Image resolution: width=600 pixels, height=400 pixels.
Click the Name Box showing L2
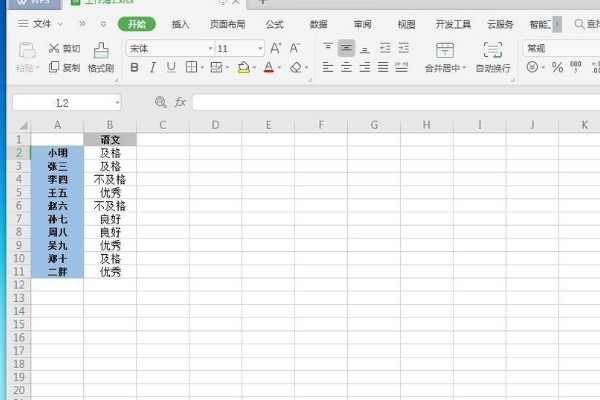point(67,103)
